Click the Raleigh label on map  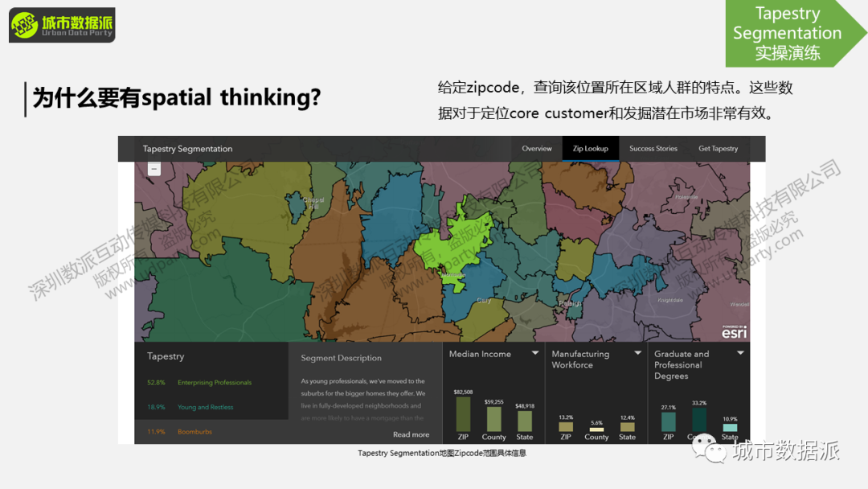570,303
